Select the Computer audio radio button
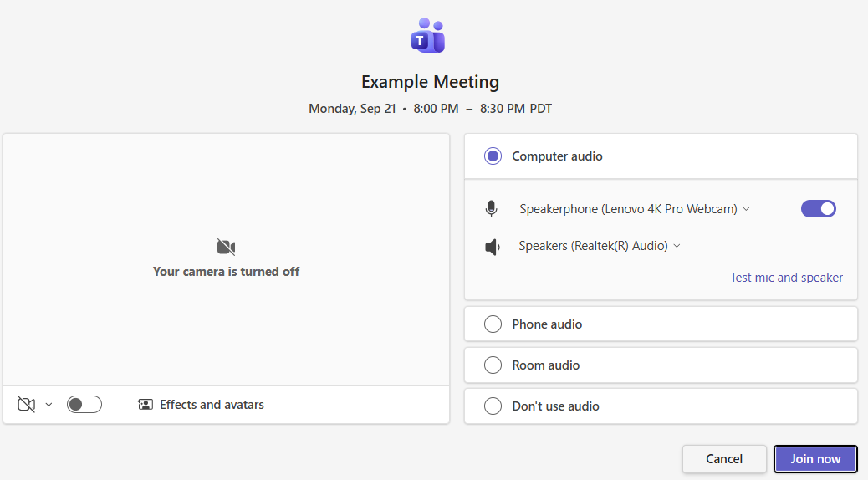868x480 pixels. point(493,156)
